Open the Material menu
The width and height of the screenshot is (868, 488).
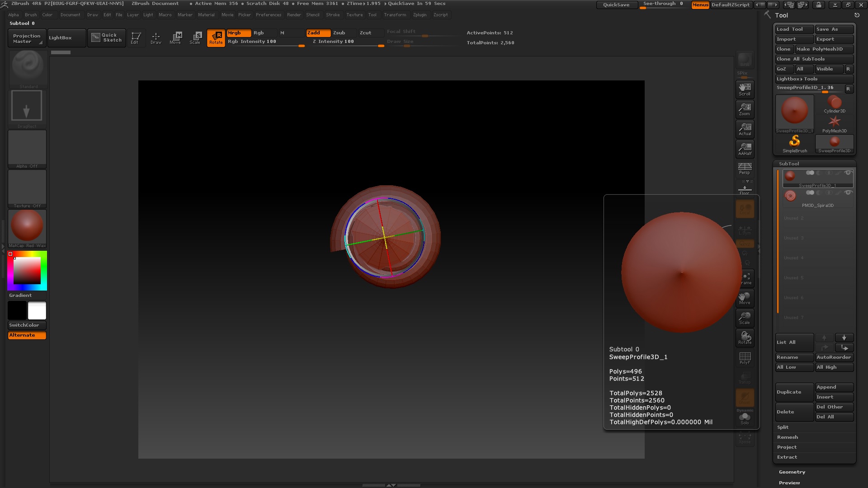click(x=206, y=15)
